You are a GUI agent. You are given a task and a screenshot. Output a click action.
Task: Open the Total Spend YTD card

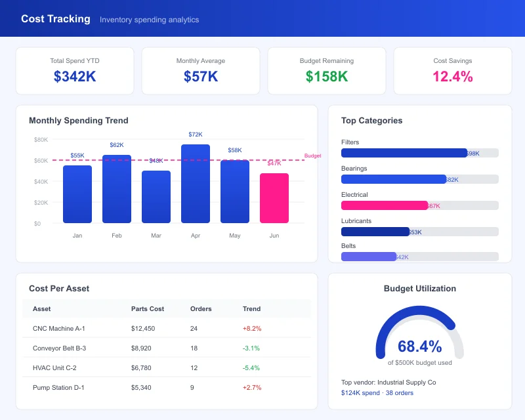(x=74, y=69)
